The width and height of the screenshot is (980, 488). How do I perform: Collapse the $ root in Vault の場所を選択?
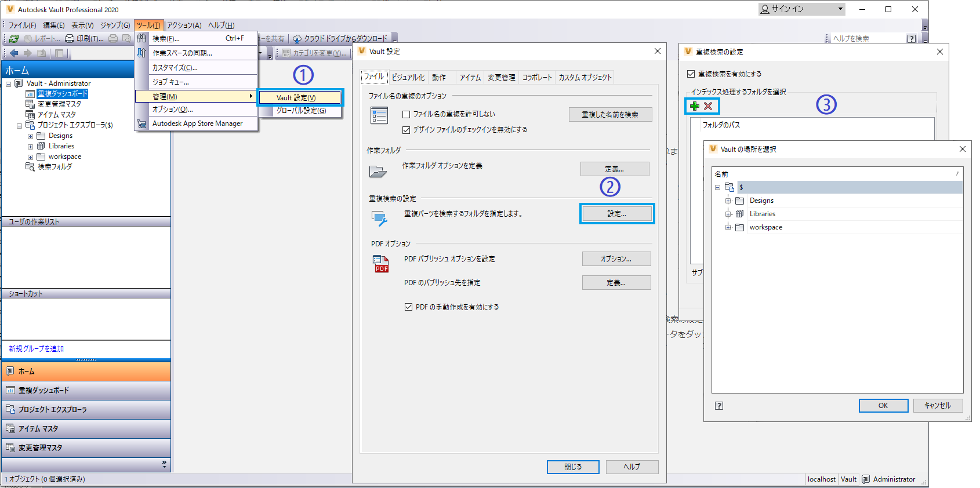(x=718, y=187)
